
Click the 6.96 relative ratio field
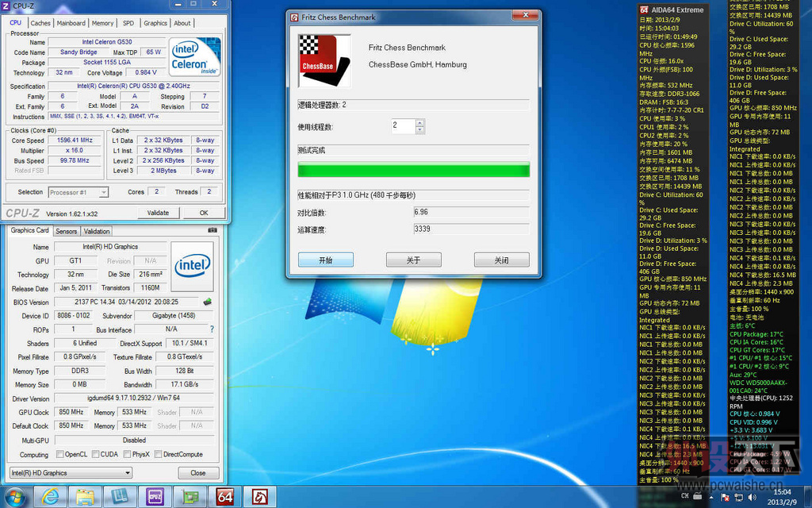(471, 212)
